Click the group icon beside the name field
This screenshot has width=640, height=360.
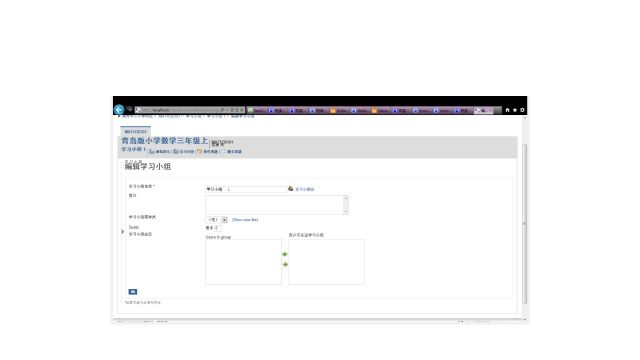291,189
